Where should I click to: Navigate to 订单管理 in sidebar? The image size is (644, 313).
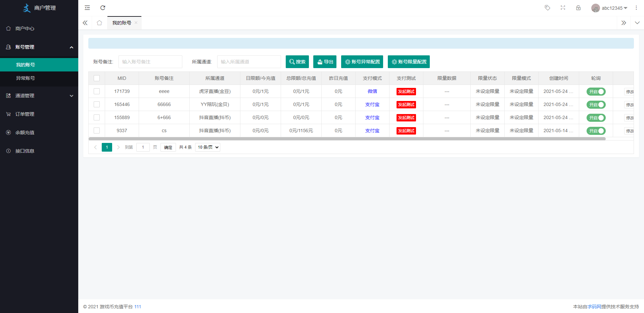point(25,114)
